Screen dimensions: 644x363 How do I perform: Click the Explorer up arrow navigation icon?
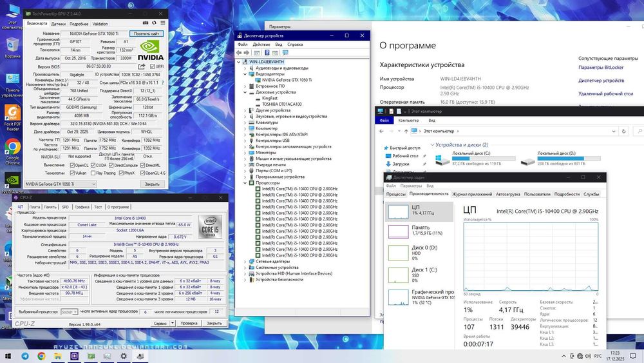406,131
